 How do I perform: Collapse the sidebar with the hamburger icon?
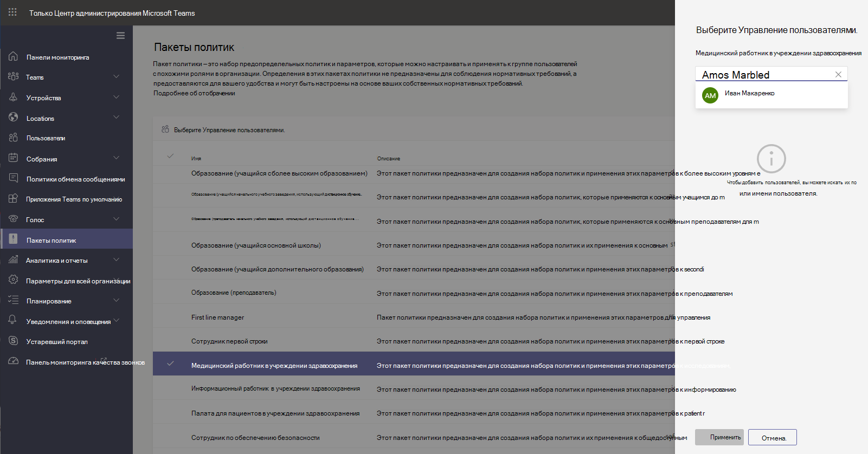tap(120, 36)
